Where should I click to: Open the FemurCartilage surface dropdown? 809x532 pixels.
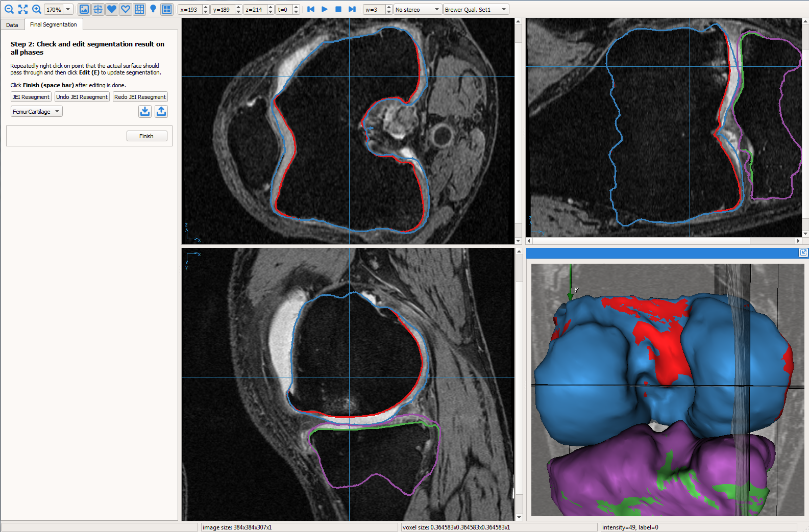click(x=36, y=112)
